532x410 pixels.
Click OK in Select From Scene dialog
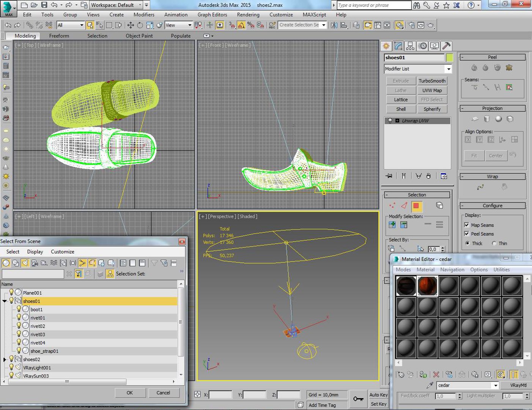coord(130,393)
